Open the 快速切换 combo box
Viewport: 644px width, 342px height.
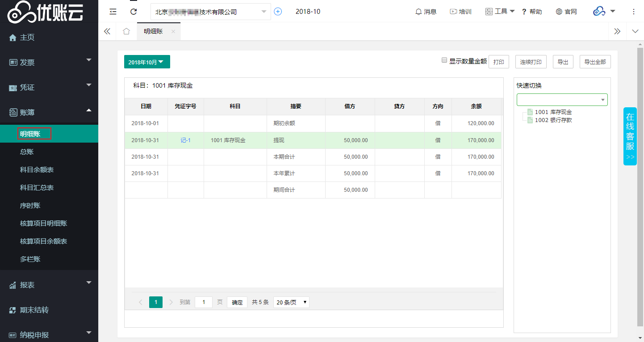[562, 100]
